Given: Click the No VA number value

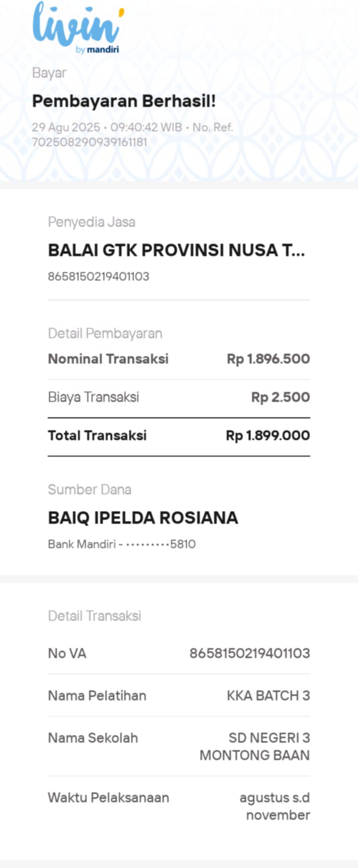Looking at the screenshot, I should pos(250,653).
